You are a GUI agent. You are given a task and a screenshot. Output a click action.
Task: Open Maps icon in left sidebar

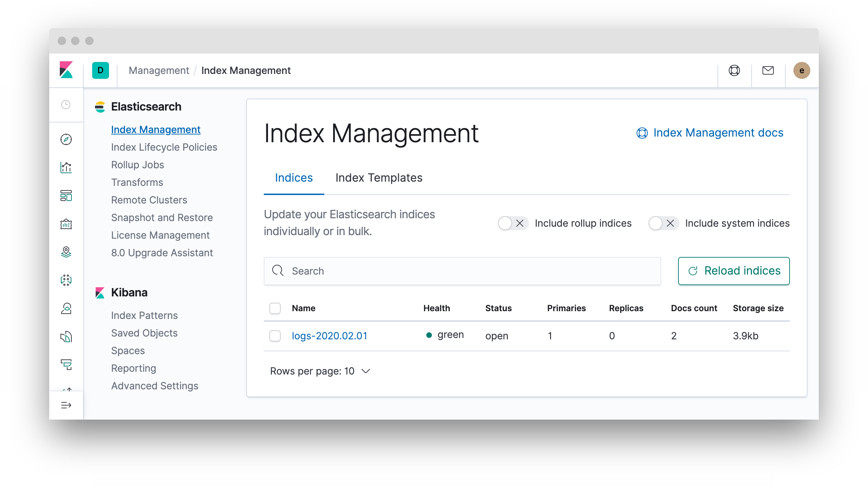66,252
